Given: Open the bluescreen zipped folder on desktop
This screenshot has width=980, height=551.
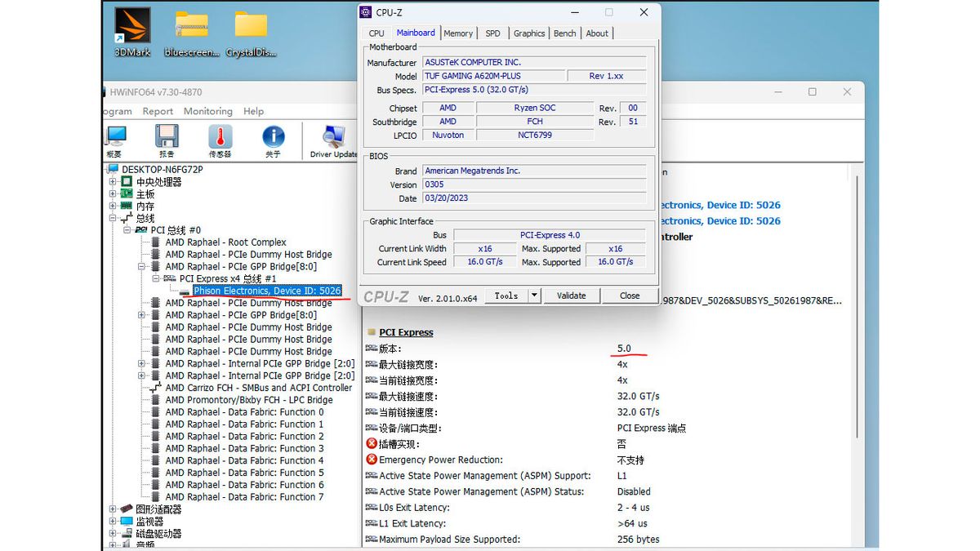Looking at the screenshot, I should [192, 31].
